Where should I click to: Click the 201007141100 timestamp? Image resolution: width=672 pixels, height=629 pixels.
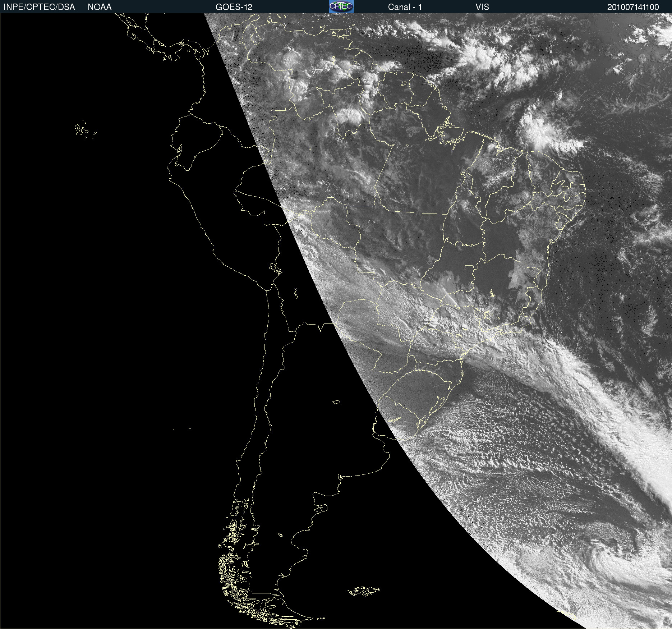point(633,7)
